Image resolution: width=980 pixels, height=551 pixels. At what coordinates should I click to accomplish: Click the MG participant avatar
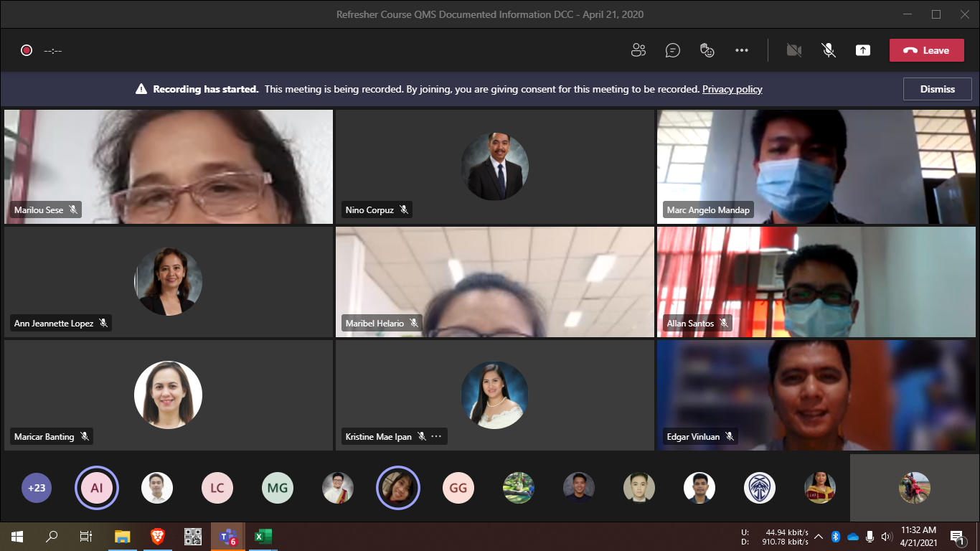278,488
